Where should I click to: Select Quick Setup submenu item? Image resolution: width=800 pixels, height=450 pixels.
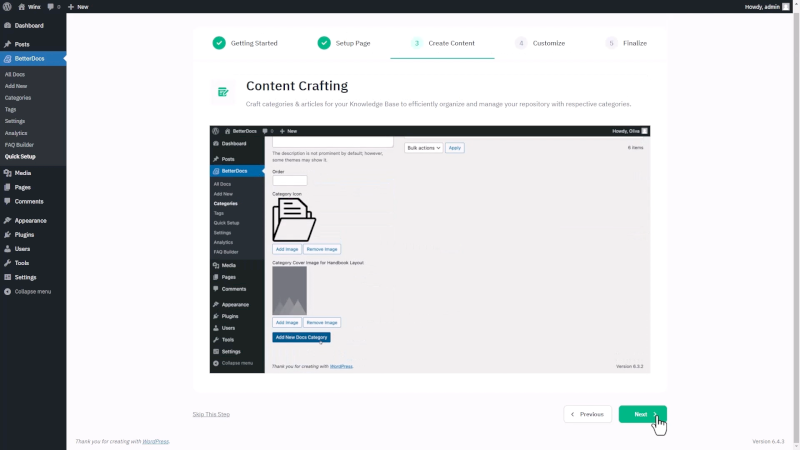(x=20, y=157)
